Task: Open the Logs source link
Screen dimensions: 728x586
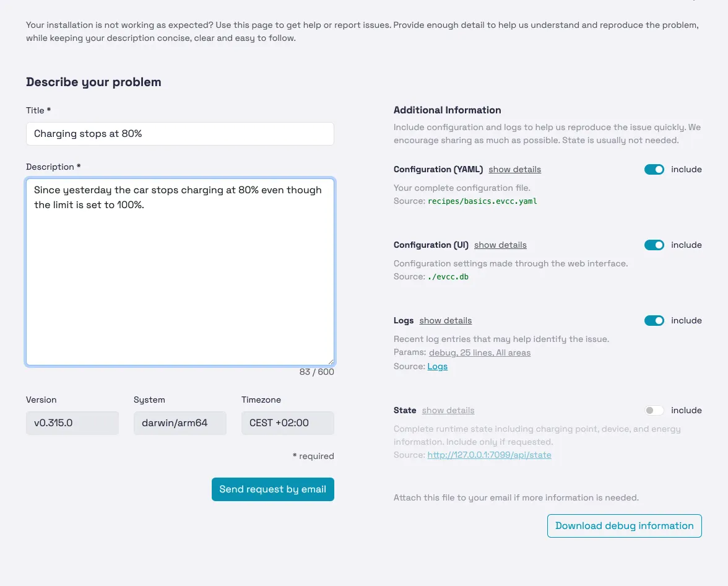Action: 437,366
